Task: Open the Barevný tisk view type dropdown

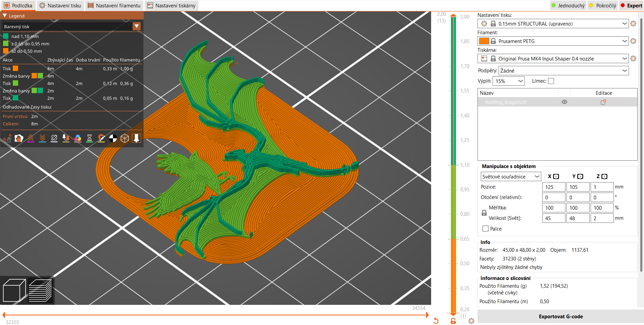Action: (72, 26)
